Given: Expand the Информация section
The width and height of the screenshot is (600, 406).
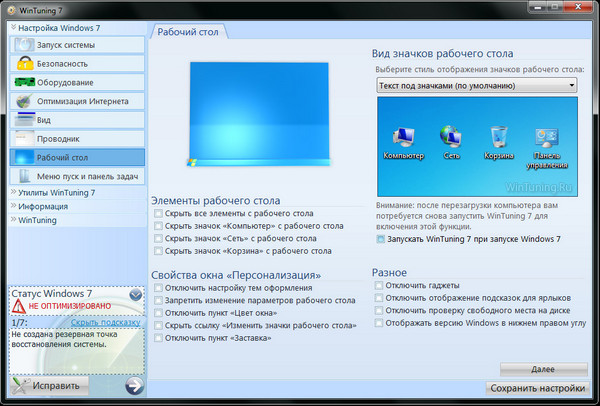Looking at the screenshot, I should [x=77, y=206].
